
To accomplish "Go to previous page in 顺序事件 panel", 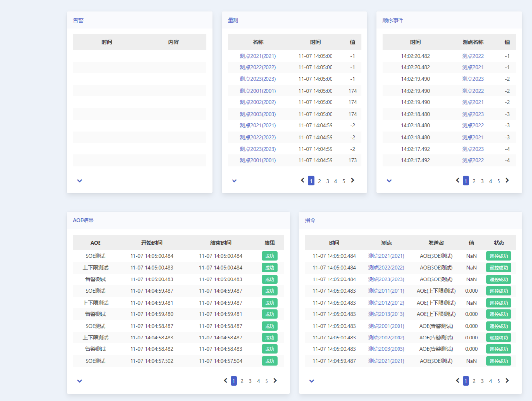I will coord(457,181).
